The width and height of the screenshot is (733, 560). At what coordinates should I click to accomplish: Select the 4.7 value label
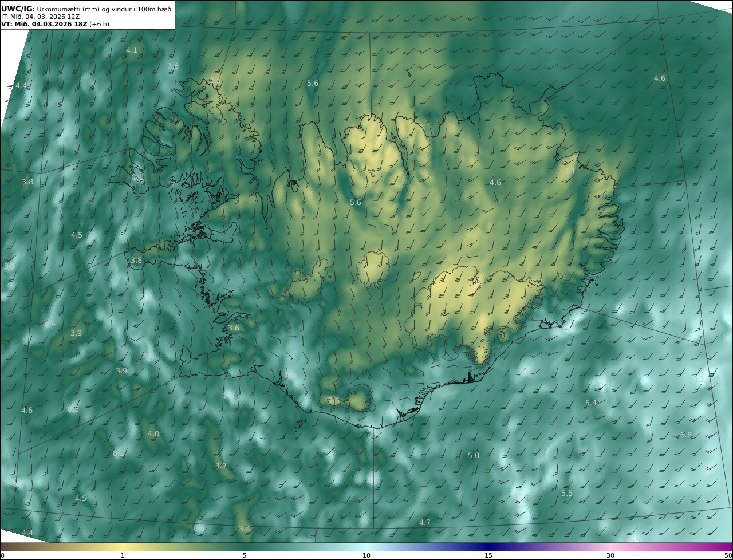tap(425, 523)
